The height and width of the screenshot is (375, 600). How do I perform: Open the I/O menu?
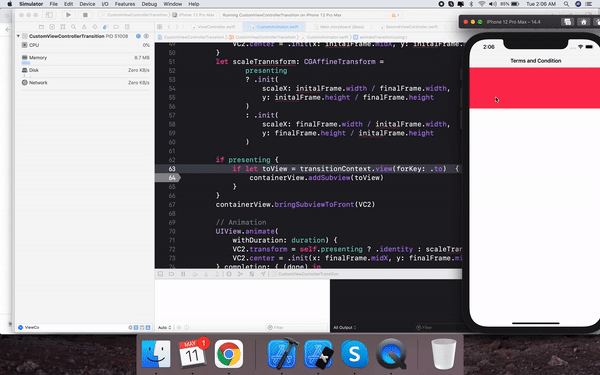click(105, 4)
